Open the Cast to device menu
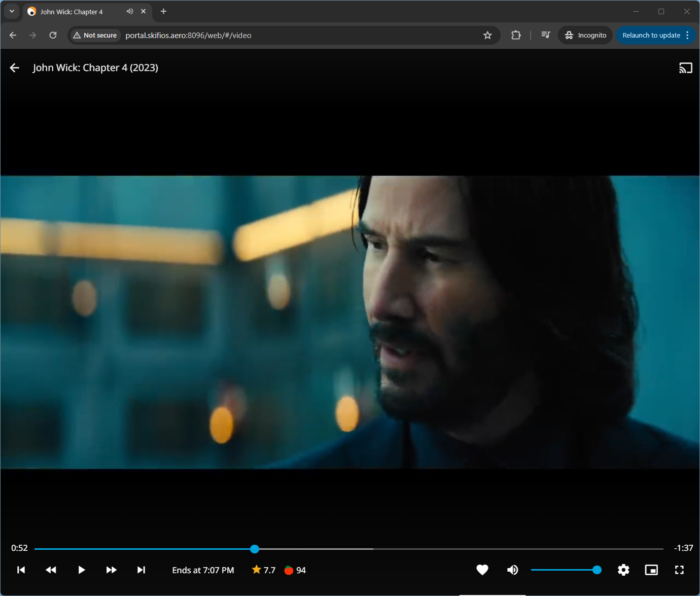The image size is (700, 596). (x=685, y=68)
